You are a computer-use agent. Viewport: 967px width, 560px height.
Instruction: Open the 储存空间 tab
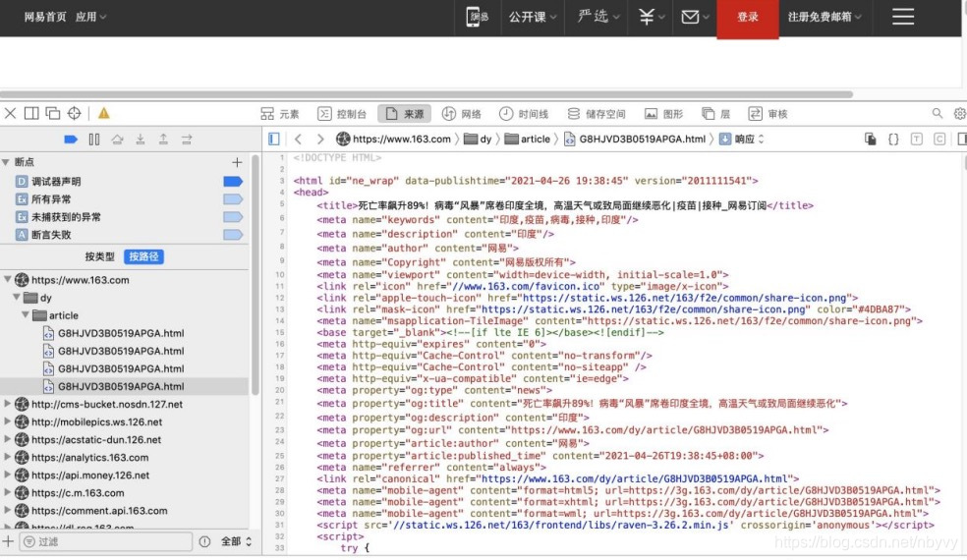(596, 114)
